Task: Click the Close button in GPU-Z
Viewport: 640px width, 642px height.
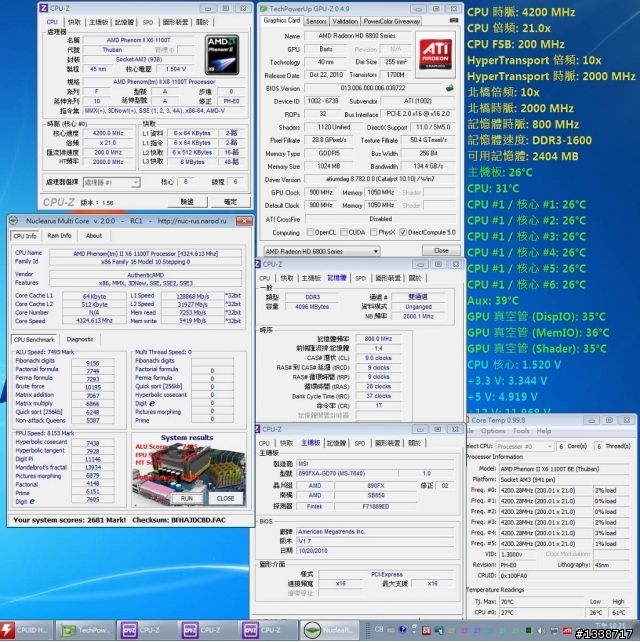Action: [x=441, y=250]
